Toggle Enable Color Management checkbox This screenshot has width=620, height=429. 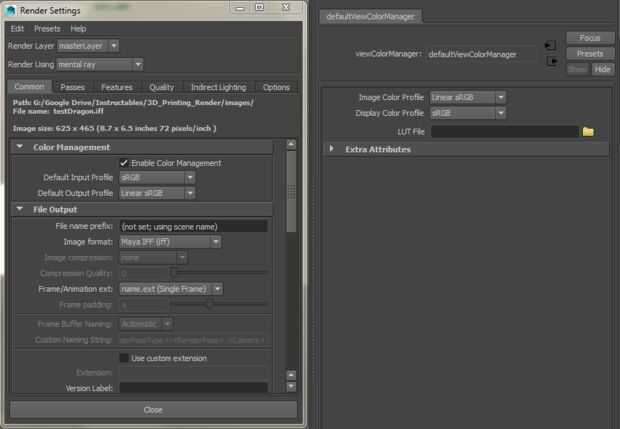[x=124, y=163]
